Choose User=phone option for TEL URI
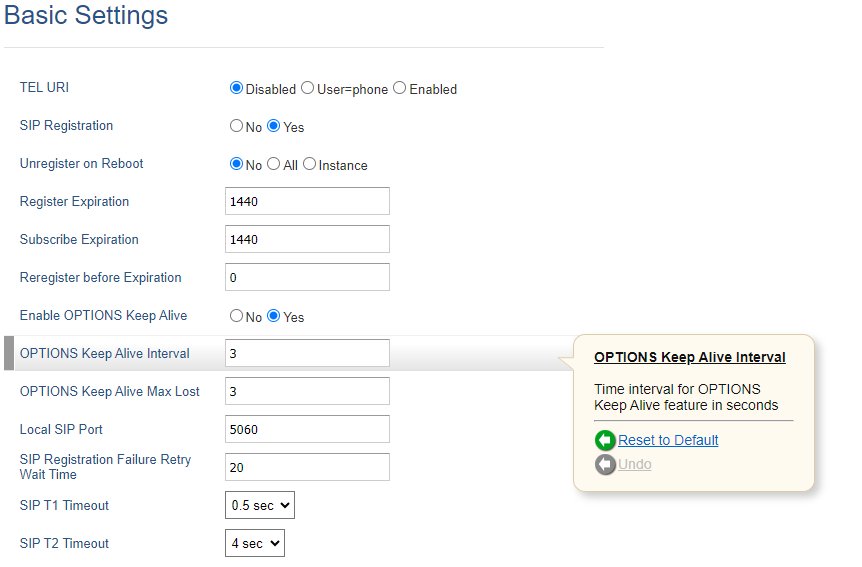Screen dimensions: 862x567 [x=307, y=88]
